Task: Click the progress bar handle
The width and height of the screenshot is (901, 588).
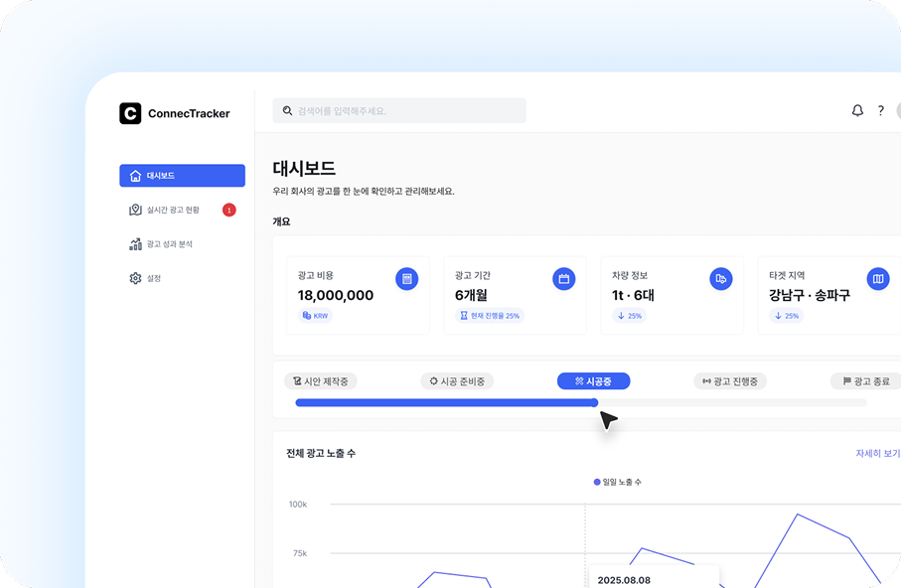Action: tap(594, 402)
